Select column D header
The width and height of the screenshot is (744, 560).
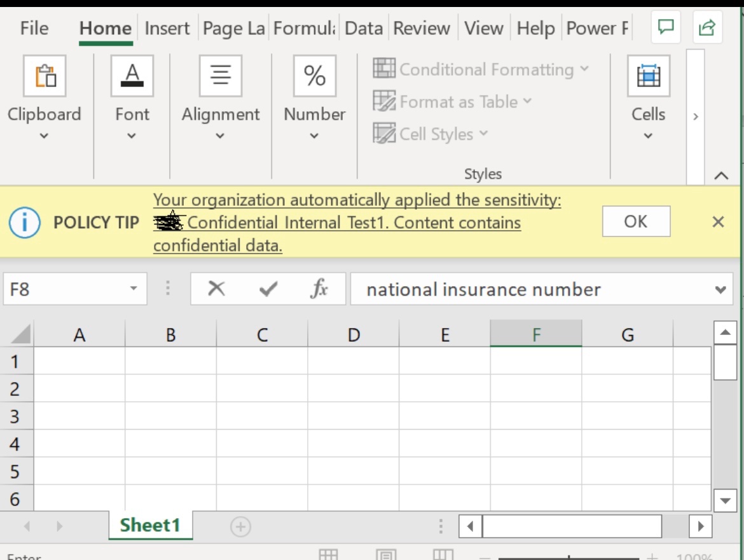tap(354, 334)
